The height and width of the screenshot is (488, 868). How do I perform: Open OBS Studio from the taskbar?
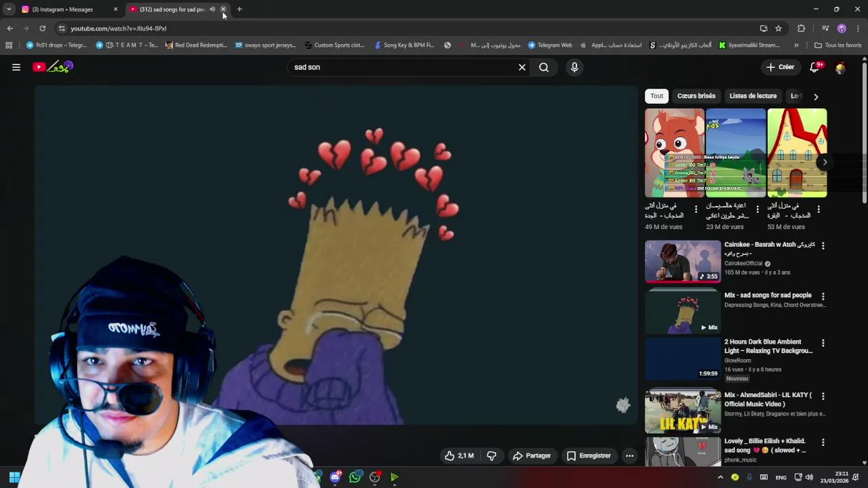click(375, 477)
